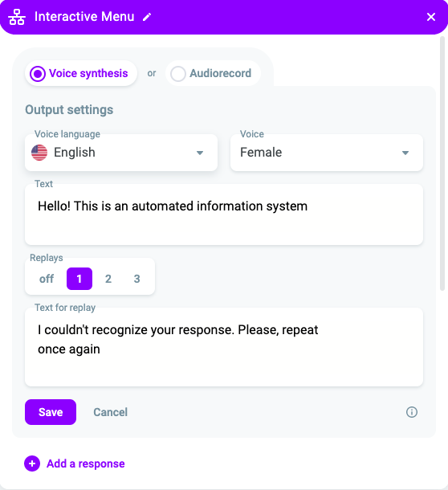Set replays to 2
The image size is (448, 490).
(108, 279)
